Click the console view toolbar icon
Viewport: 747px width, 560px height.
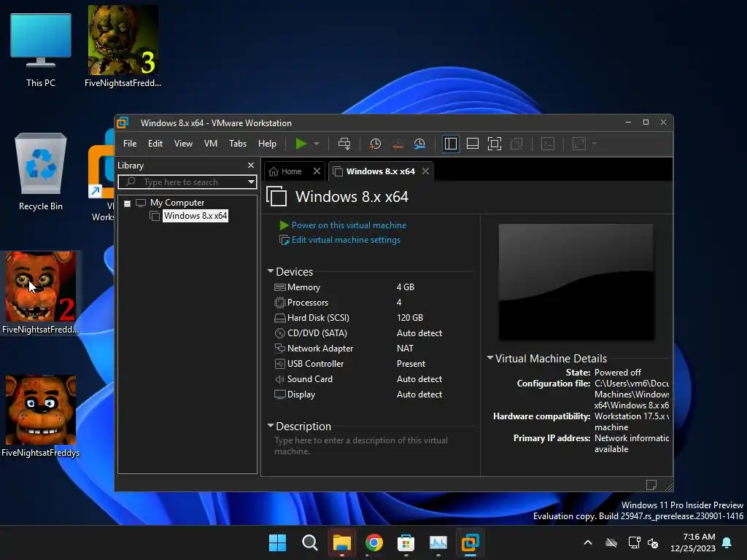point(548,144)
